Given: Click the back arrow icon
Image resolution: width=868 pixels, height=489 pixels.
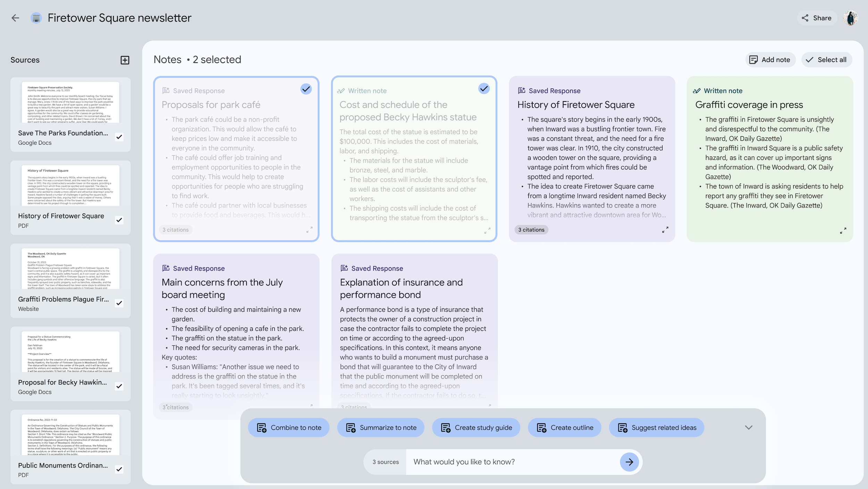Looking at the screenshot, I should (15, 18).
